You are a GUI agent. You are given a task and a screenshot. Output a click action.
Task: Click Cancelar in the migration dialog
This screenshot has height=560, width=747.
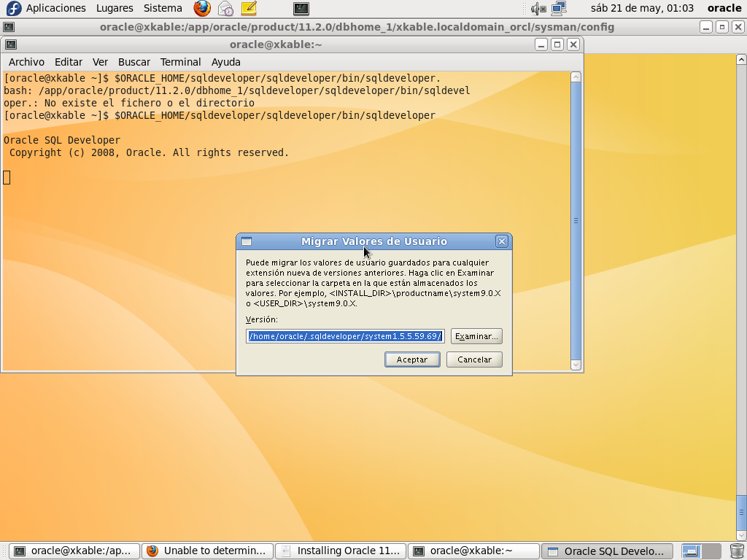[474, 359]
